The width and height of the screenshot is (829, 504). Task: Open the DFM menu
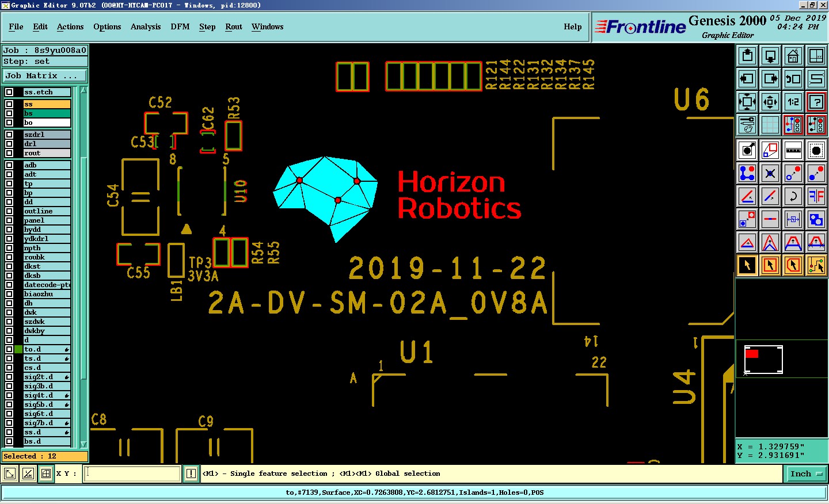tap(180, 26)
